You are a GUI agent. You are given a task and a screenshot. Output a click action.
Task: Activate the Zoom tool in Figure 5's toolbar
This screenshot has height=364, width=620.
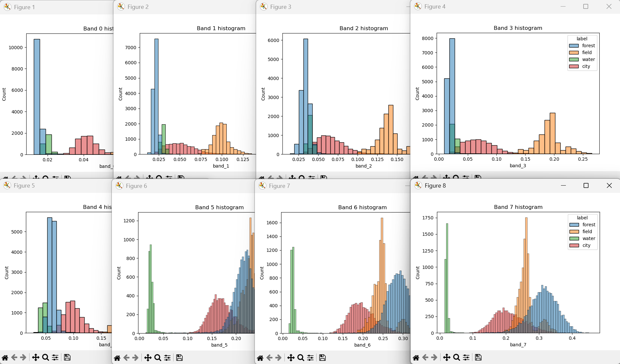coord(46,357)
